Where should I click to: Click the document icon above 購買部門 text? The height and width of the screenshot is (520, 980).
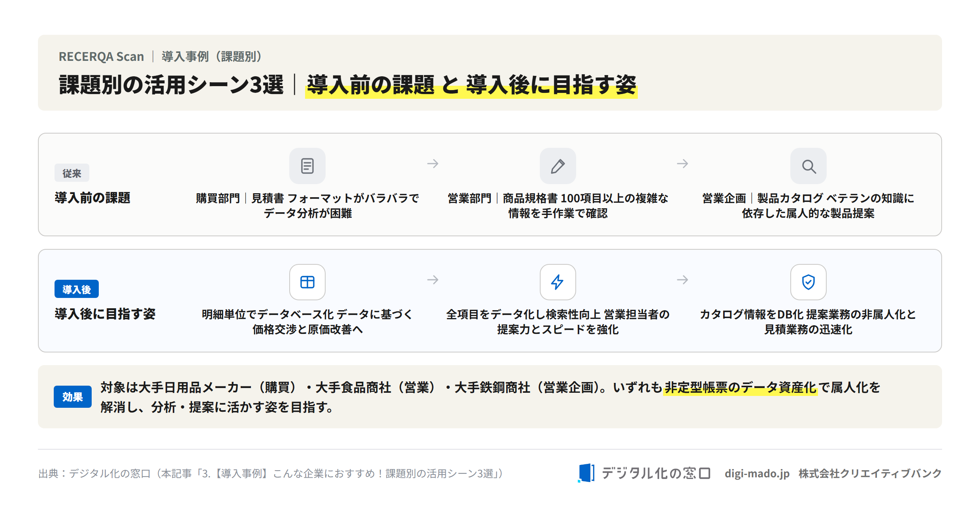pyautogui.click(x=307, y=166)
